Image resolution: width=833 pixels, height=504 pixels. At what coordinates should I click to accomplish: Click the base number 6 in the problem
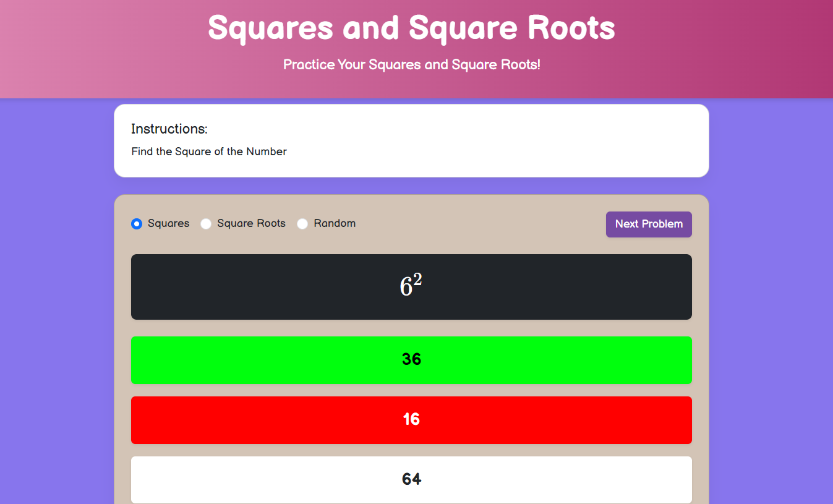click(406, 288)
